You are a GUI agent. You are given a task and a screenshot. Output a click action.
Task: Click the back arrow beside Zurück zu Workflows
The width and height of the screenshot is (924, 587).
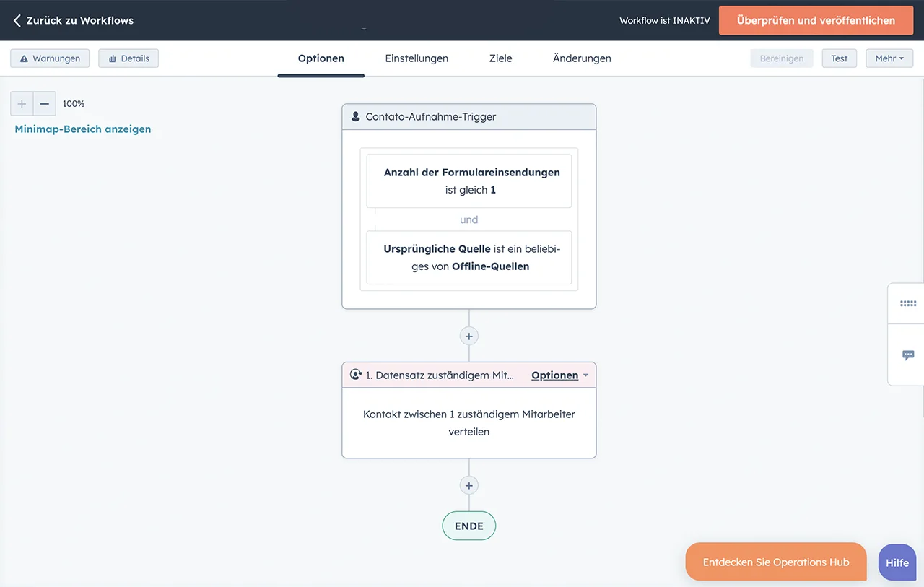click(17, 21)
